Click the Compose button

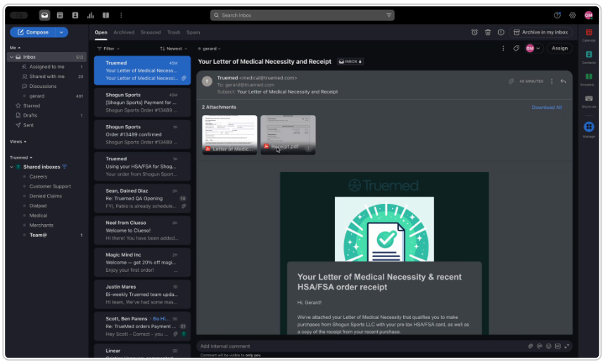[x=33, y=32]
